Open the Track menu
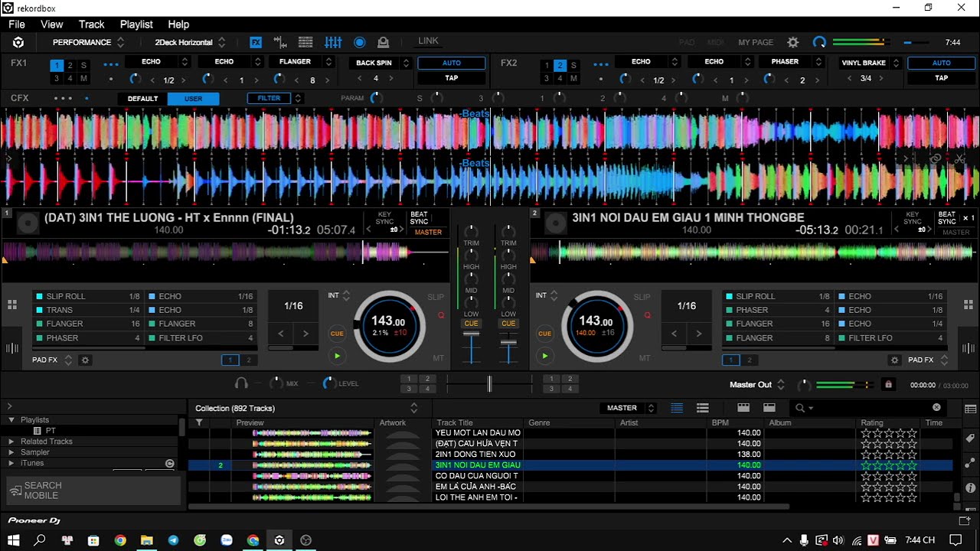This screenshot has width=980, height=551. click(92, 24)
